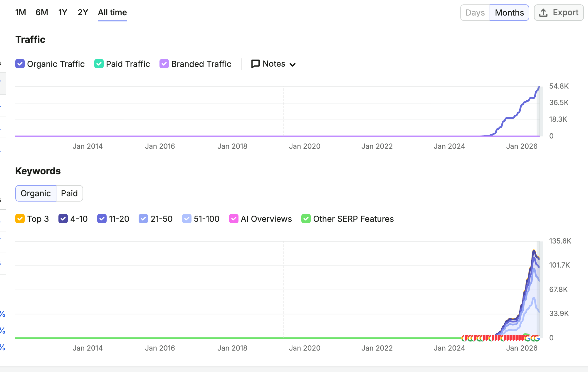Select the 1M time range
Viewport: 588px width, 372px height.
21,12
